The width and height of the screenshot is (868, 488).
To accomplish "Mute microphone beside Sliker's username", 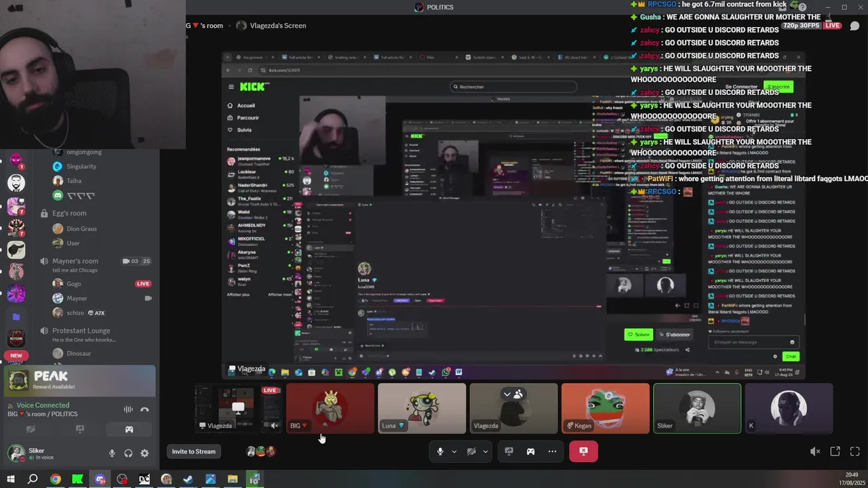I will 112,453.
